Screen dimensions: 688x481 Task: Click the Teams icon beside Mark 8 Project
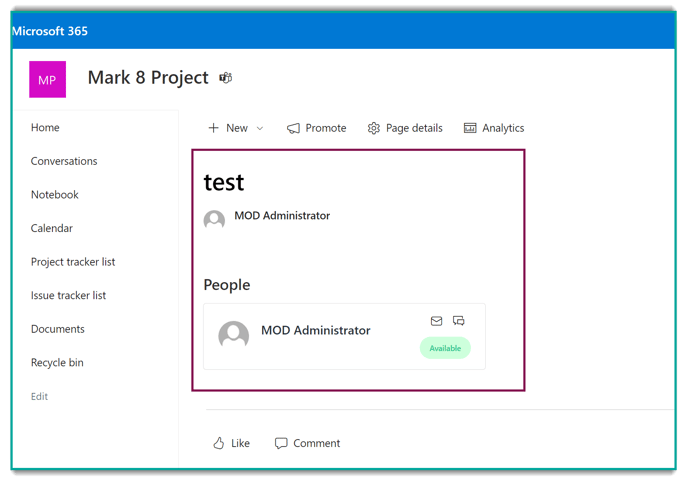(x=226, y=78)
